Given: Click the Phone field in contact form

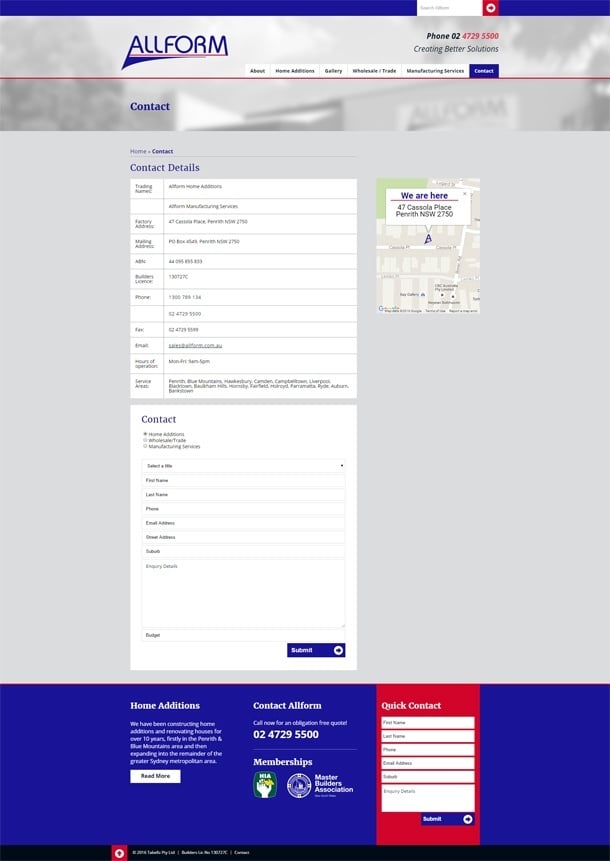Looking at the screenshot, I should [243, 509].
